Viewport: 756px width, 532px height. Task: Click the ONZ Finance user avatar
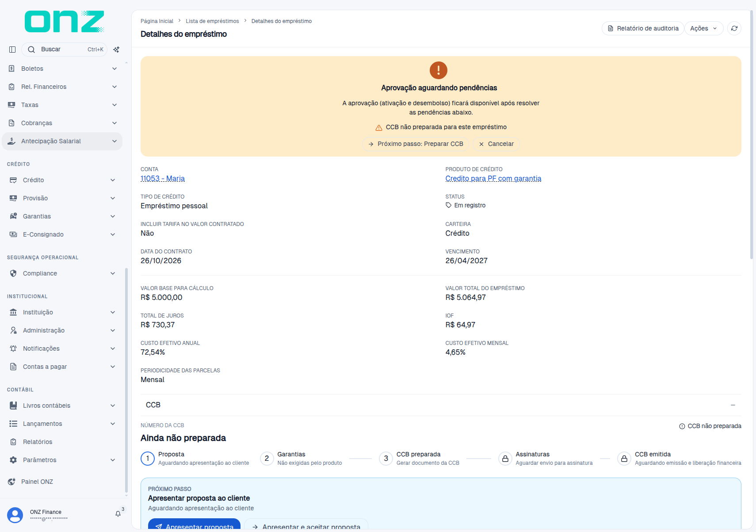click(x=15, y=515)
